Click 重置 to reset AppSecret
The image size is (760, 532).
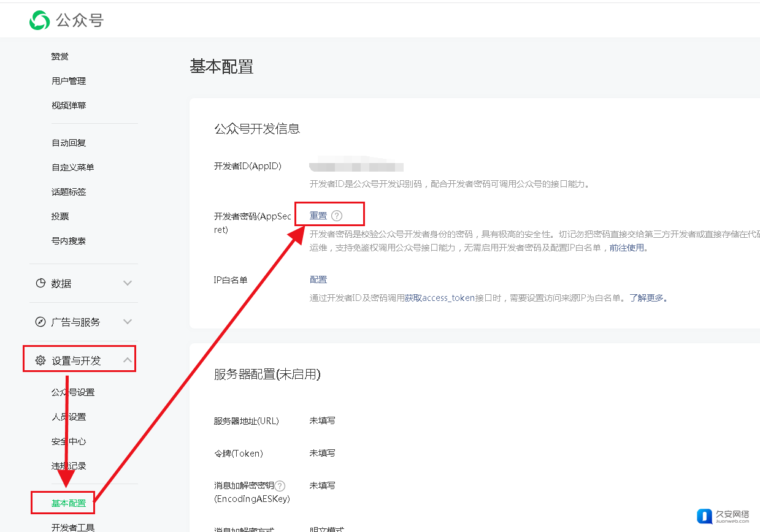[318, 216]
